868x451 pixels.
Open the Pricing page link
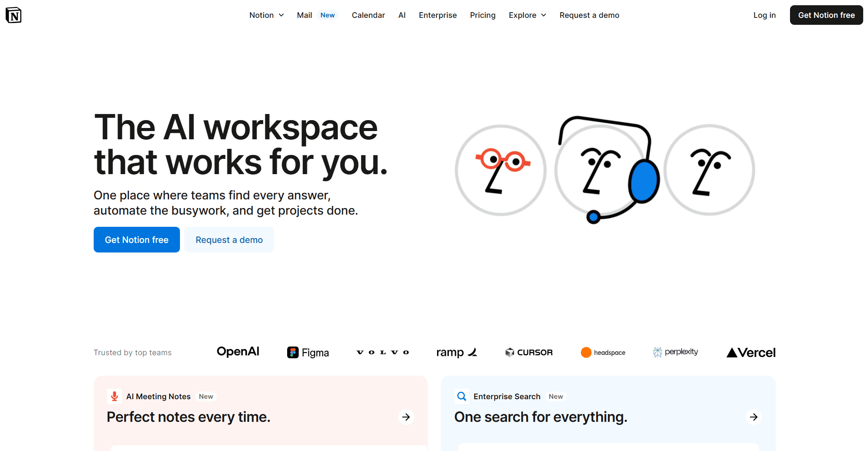pyautogui.click(x=482, y=15)
